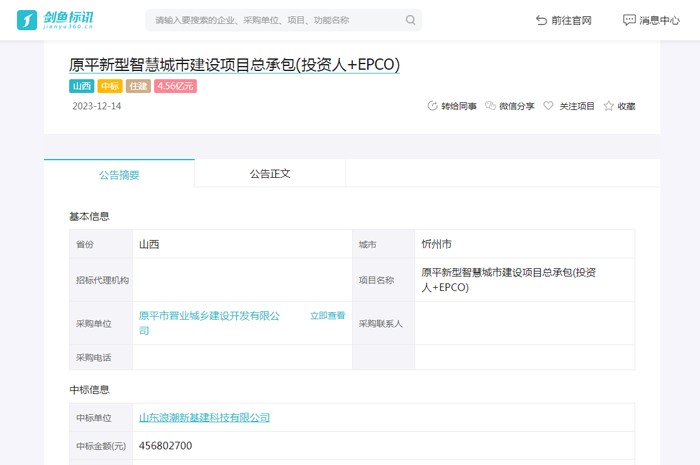Viewport: 700px width, 465px height.
Task: Click the 收藏 label
Action: point(626,106)
